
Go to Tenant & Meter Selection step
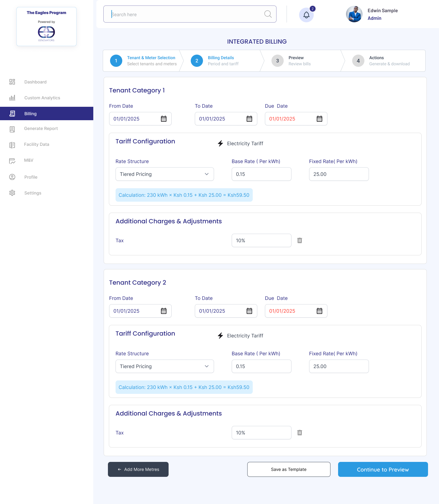point(143,61)
